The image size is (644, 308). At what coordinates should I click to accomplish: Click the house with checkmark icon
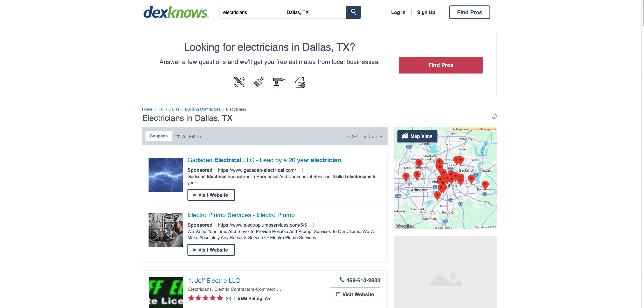click(x=300, y=82)
